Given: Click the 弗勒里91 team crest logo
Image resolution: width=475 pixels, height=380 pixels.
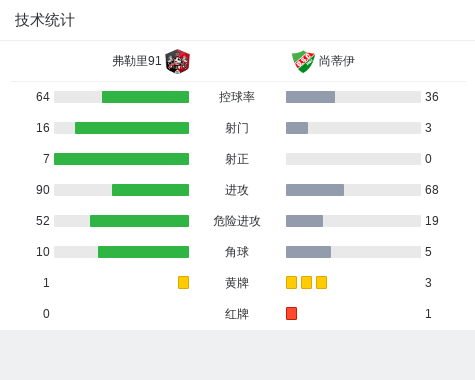Looking at the screenshot, I should click(x=178, y=61).
